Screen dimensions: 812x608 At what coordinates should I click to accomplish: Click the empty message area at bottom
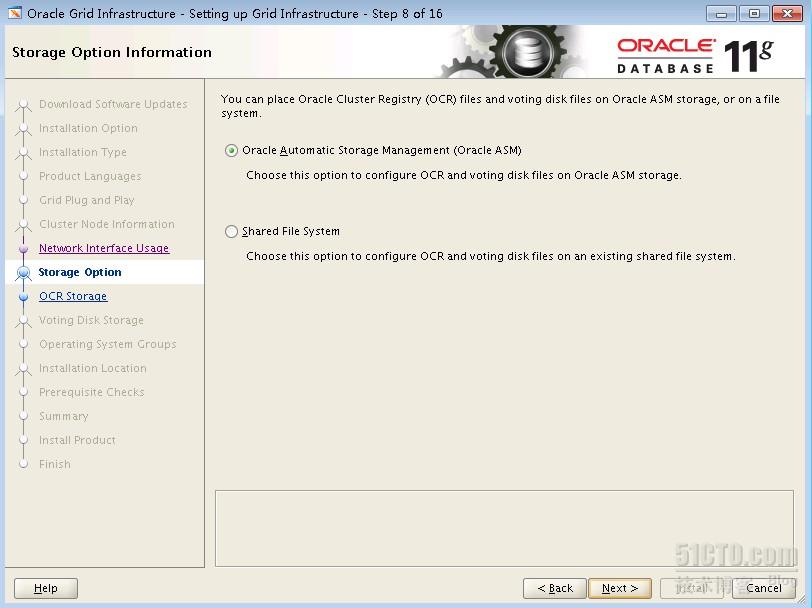point(504,528)
